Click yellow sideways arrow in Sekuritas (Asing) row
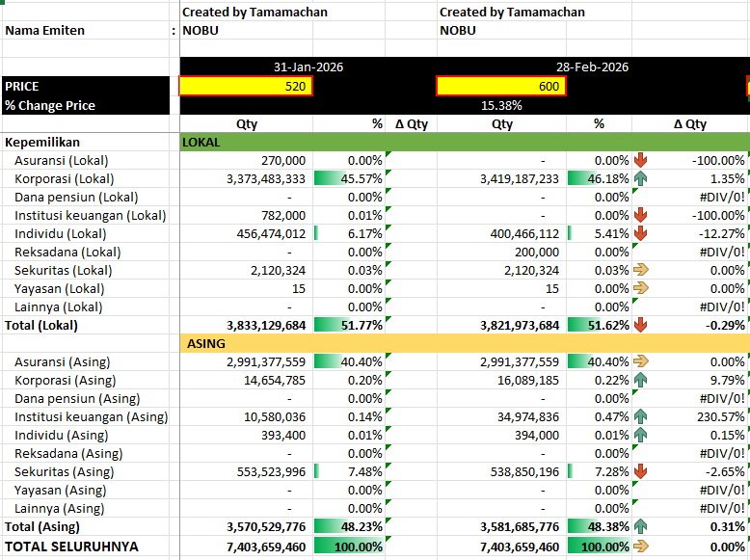This screenshot has width=750, height=560. point(641,471)
